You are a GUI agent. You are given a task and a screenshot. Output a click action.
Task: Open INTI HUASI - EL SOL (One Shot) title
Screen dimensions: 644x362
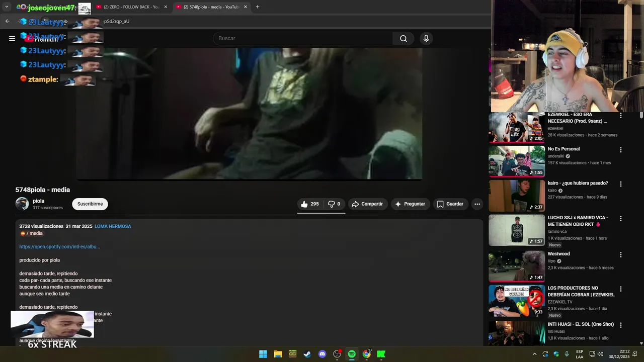pos(581,324)
